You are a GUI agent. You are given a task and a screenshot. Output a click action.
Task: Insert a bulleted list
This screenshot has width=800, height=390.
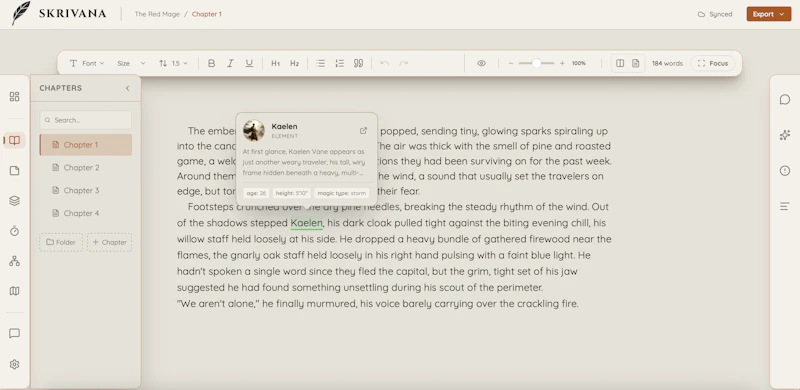click(320, 63)
